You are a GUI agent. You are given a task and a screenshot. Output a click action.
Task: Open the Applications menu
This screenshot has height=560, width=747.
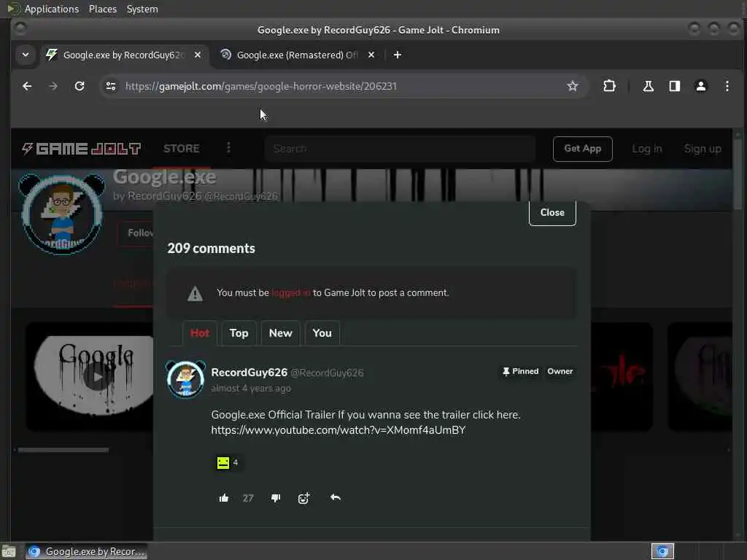(52, 9)
